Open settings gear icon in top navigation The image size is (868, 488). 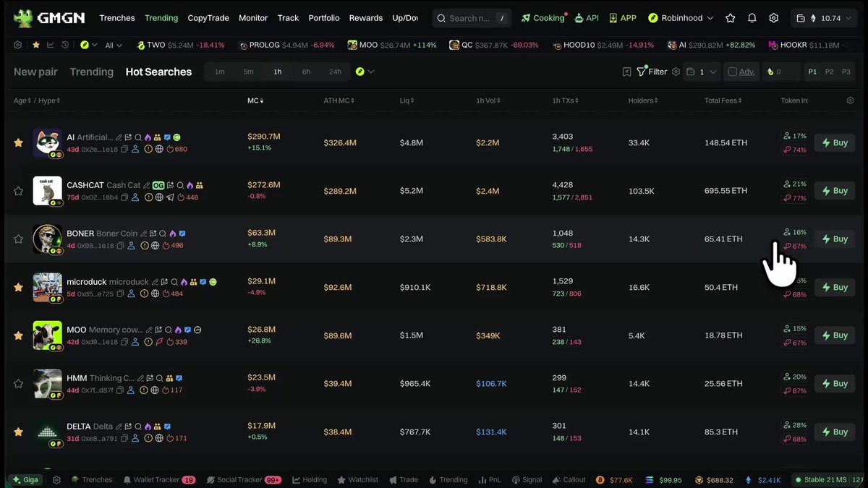coord(774,18)
